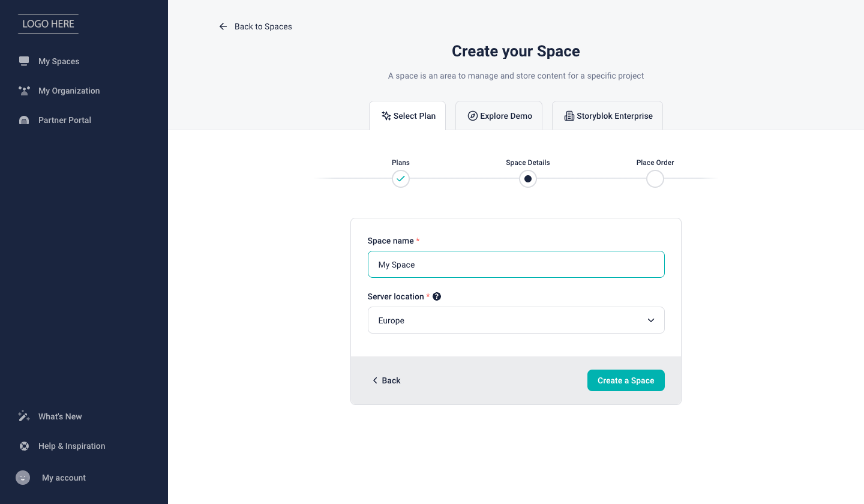Select the completed Plans step circle
The height and width of the screenshot is (504, 864).
tap(401, 179)
